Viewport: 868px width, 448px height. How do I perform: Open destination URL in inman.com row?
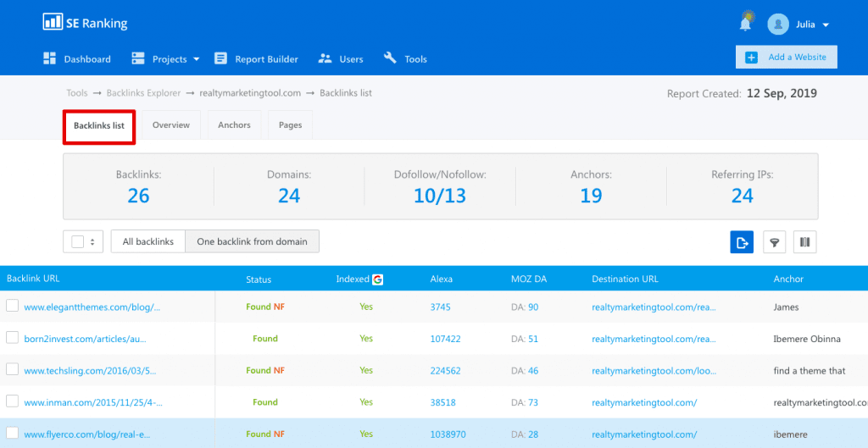tap(644, 402)
